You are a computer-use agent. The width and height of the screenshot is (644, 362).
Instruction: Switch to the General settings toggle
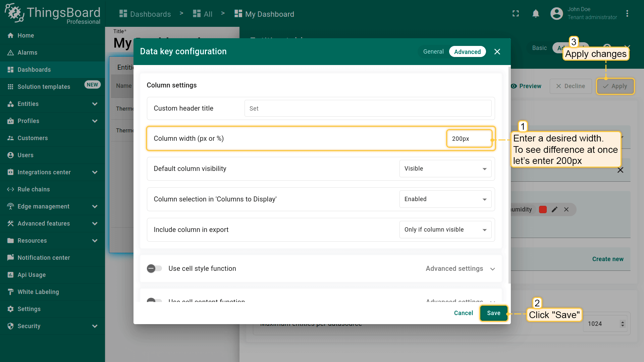point(433,52)
